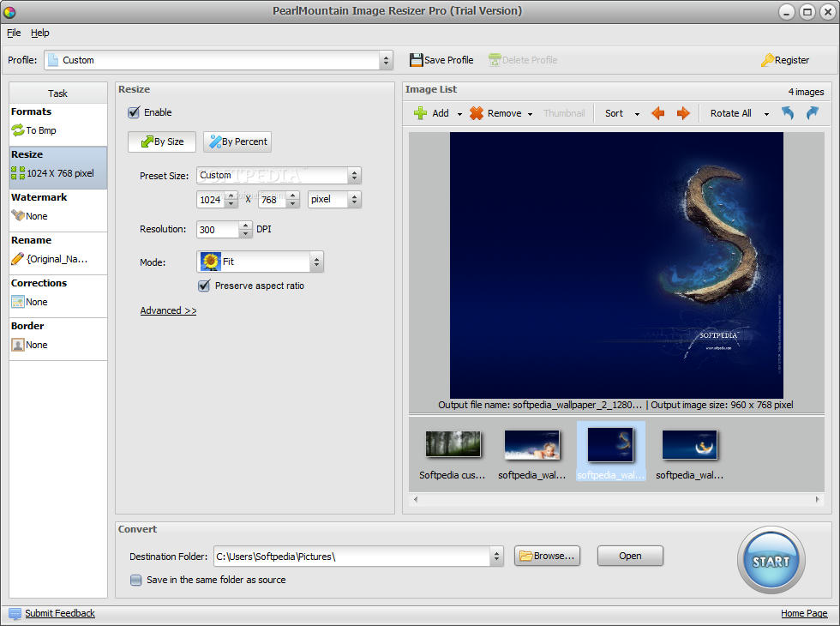Click the Rename pencil icon
This screenshot has width=840, height=626.
point(18,259)
